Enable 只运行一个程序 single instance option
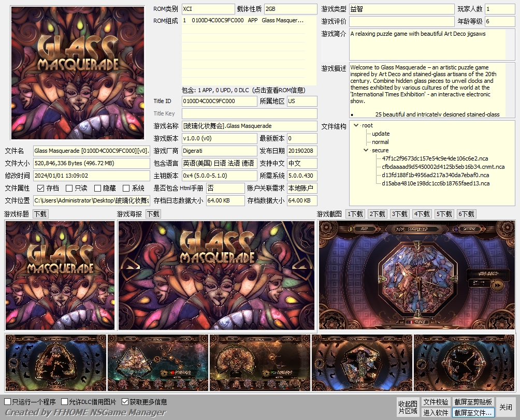Screen dimensions: 520x420 [8, 402]
